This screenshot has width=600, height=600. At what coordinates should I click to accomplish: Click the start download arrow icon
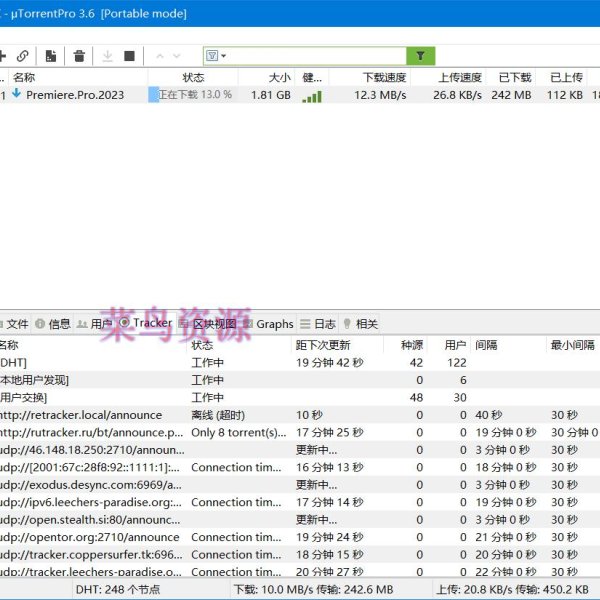pyautogui.click(x=108, y=56)
